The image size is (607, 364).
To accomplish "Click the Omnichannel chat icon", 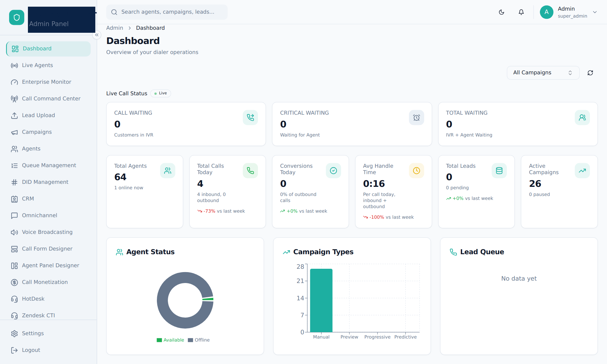I will [x=14, y=216].
